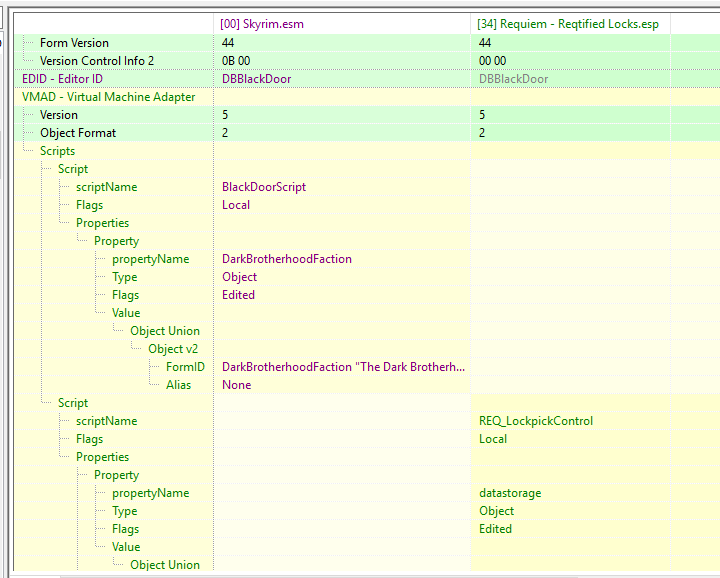Select the [34] Requiem - Reqtified Locks.esp column header
Image resolution: width=720 pixels, height=578 pixels.
570,24
